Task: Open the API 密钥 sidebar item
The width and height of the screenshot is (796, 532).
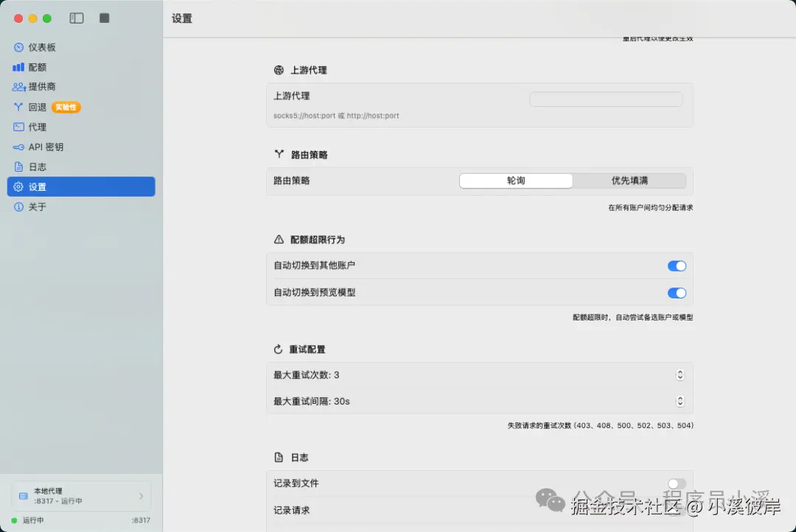Action: coord(81,147)
